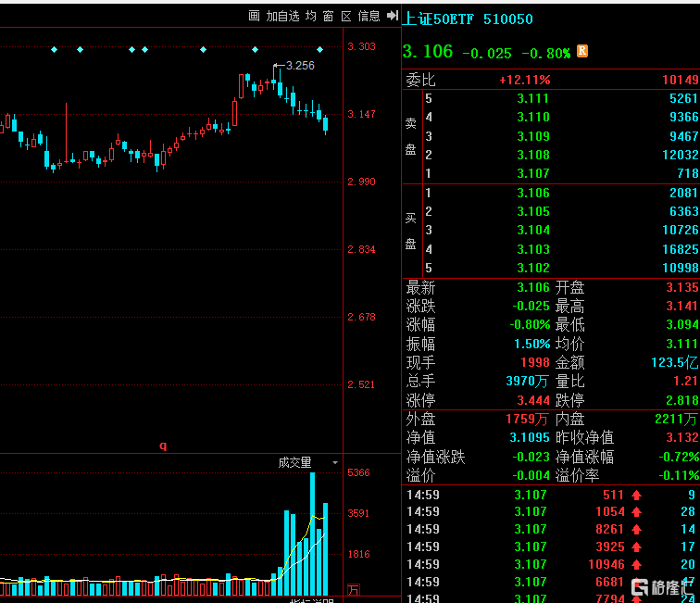
Task: Click the red up arrow beside 1054
Action: (x=637, y=512)
